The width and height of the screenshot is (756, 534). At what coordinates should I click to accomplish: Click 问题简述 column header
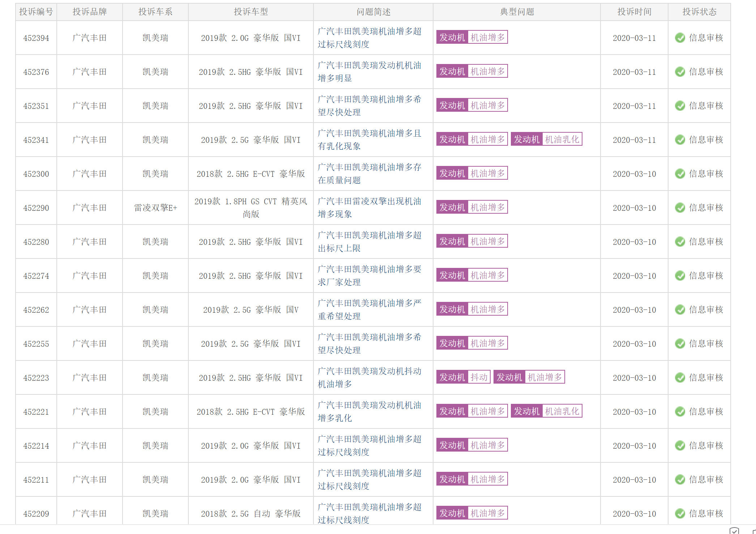coord(373,12)
